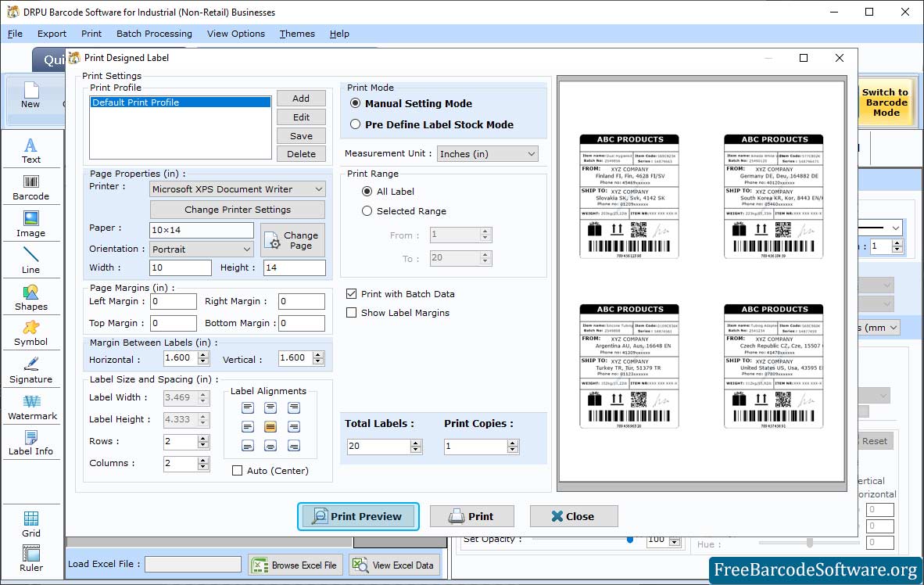Image resolution: width=924 pixels, height=585 pixels.
Task: Increase the Vertical margin value
Action: pos(318,354)
